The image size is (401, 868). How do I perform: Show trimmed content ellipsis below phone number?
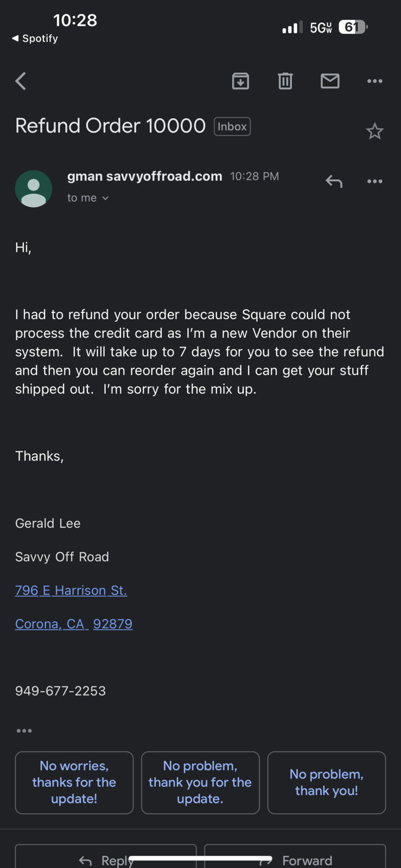pos(24,731)
